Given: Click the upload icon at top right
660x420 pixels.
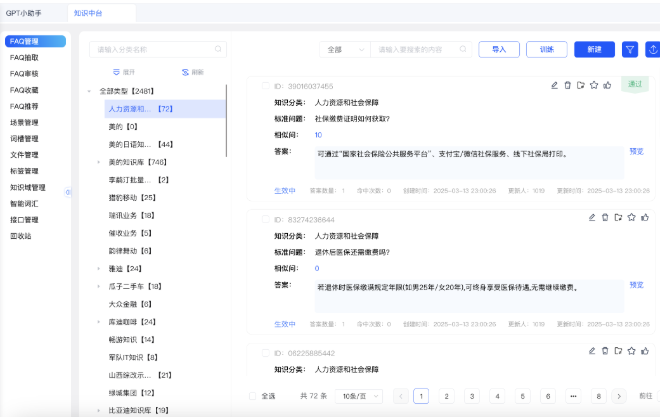Looking at the screenshot, I should 653,49.
